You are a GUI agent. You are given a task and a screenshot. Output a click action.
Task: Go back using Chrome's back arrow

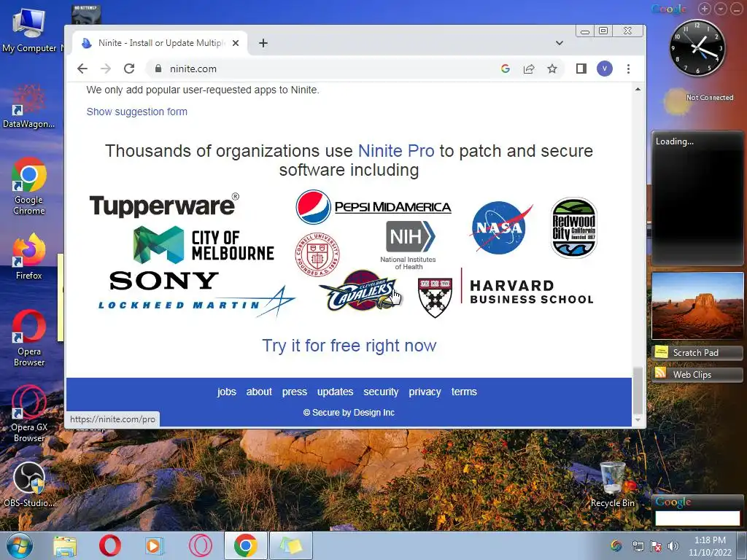coord(82,69)
